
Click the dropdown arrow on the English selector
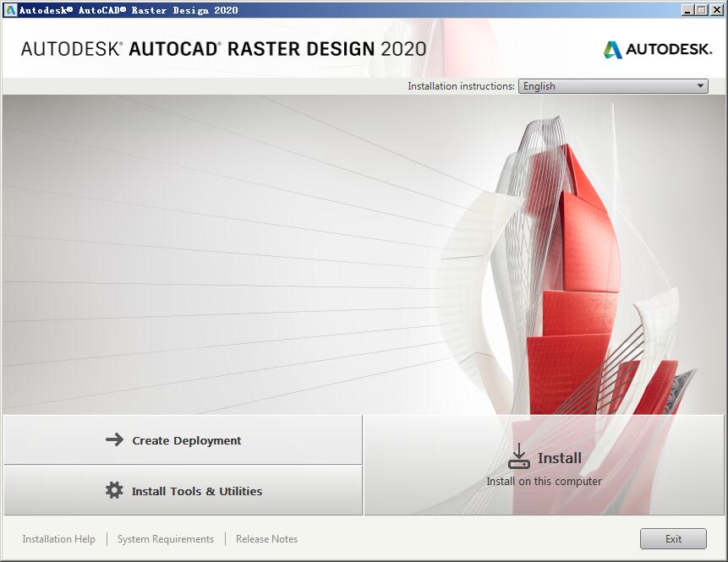pos(700,85)
